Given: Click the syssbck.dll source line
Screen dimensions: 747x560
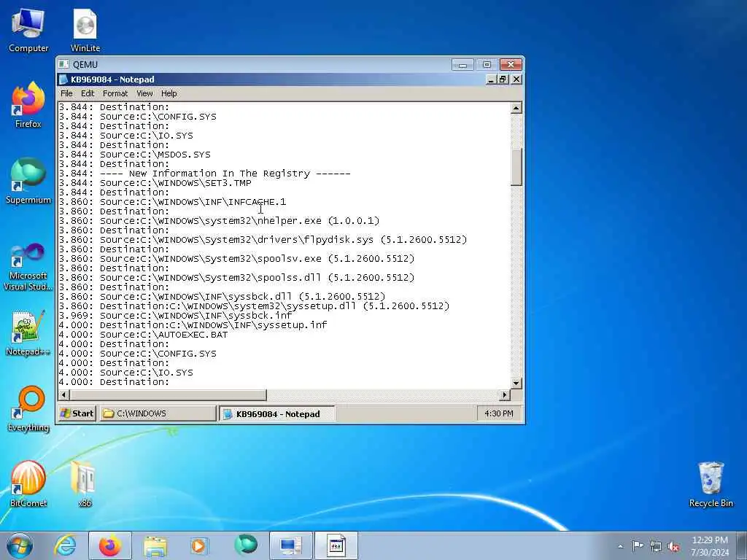Looking at the screenshot, I should click(222, 297).
